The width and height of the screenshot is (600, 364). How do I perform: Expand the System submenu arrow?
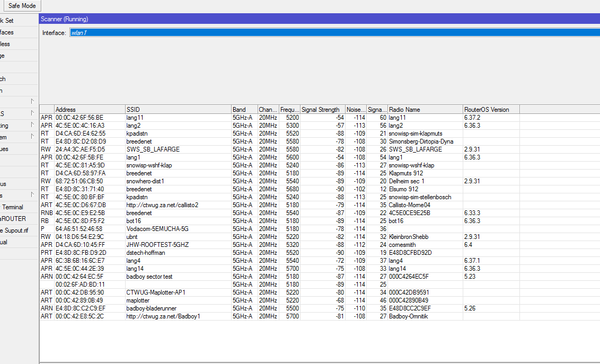(x=32, y=137)
